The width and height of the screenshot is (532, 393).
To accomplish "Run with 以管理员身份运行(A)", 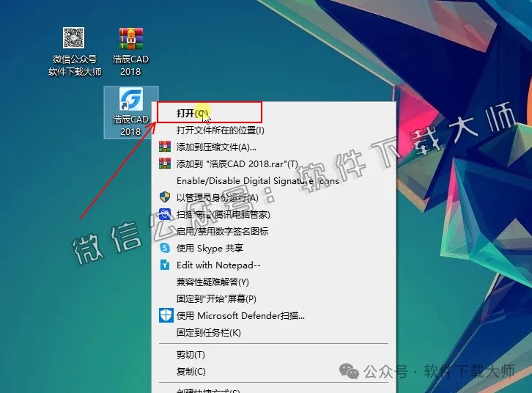I will 273,197.
